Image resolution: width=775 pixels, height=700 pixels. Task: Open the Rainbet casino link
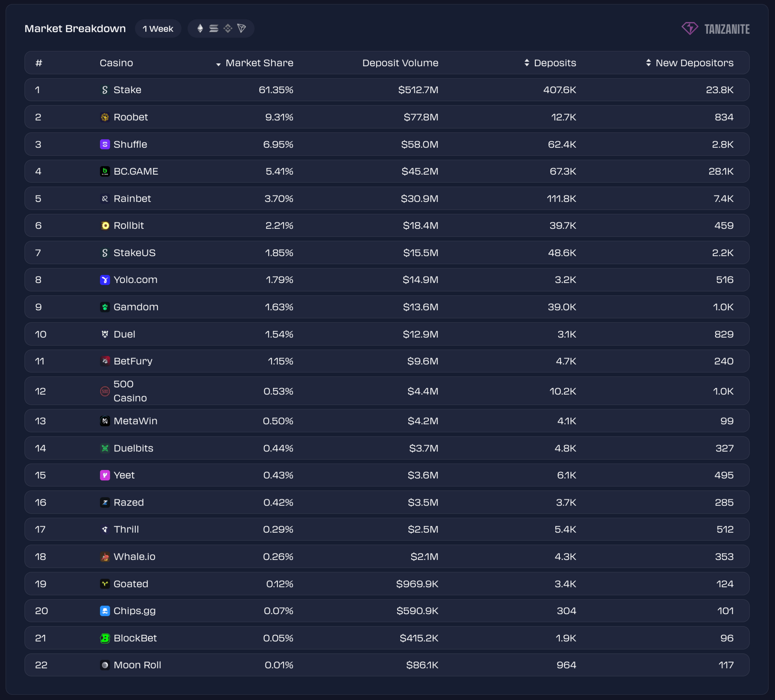[132, 199]
